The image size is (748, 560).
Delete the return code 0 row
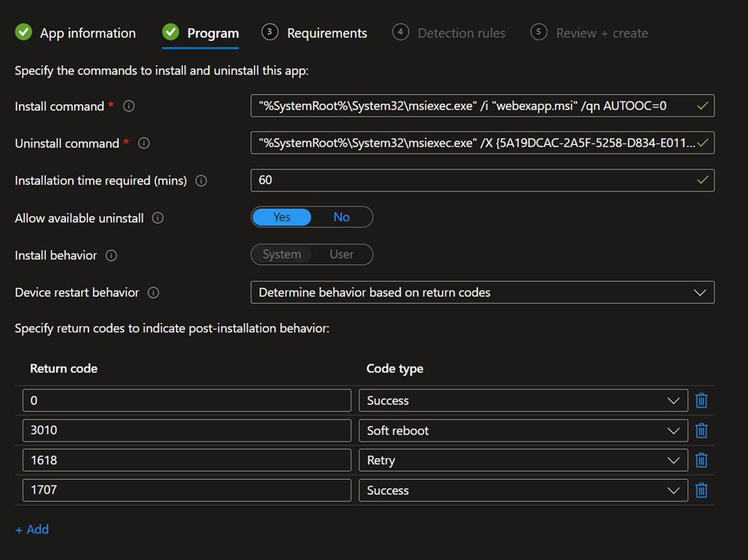tap(701, 400)
